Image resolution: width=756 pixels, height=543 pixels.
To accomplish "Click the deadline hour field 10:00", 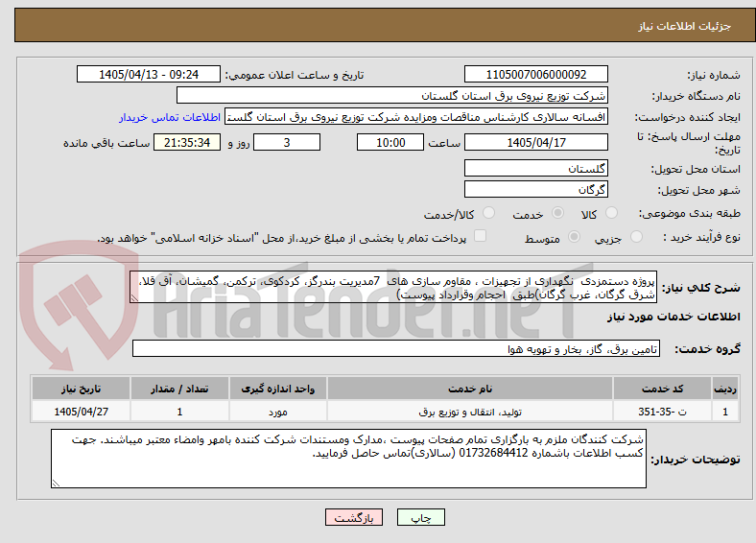I will (x=390, y=142).
